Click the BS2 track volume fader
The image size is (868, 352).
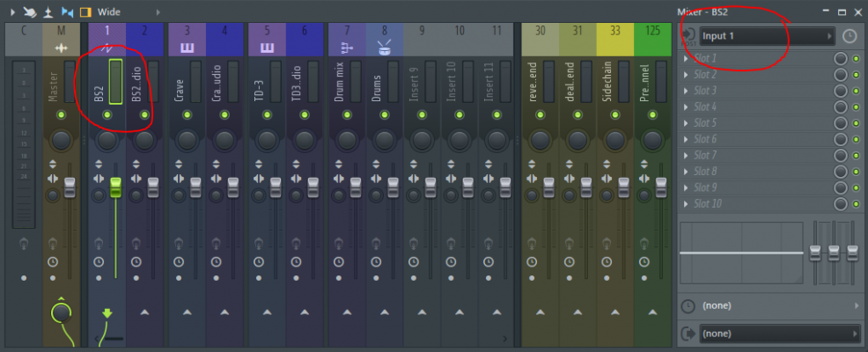115,187
